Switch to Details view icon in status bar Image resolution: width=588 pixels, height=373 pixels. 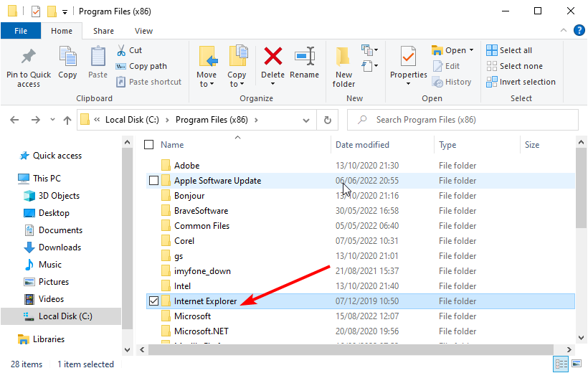point(561,364)
